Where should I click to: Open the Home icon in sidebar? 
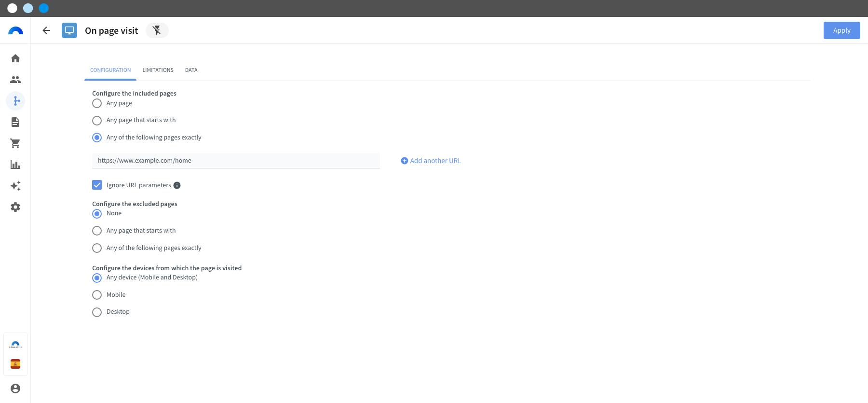15,58
